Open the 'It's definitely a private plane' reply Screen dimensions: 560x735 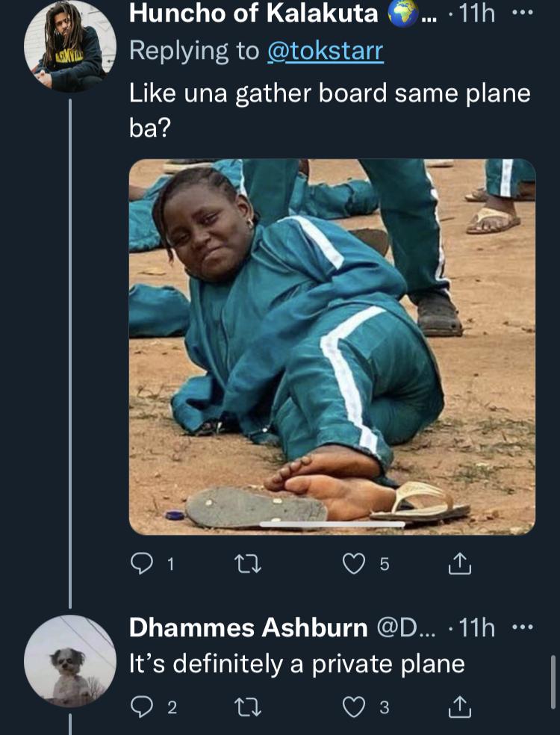(x=297, y=664)
